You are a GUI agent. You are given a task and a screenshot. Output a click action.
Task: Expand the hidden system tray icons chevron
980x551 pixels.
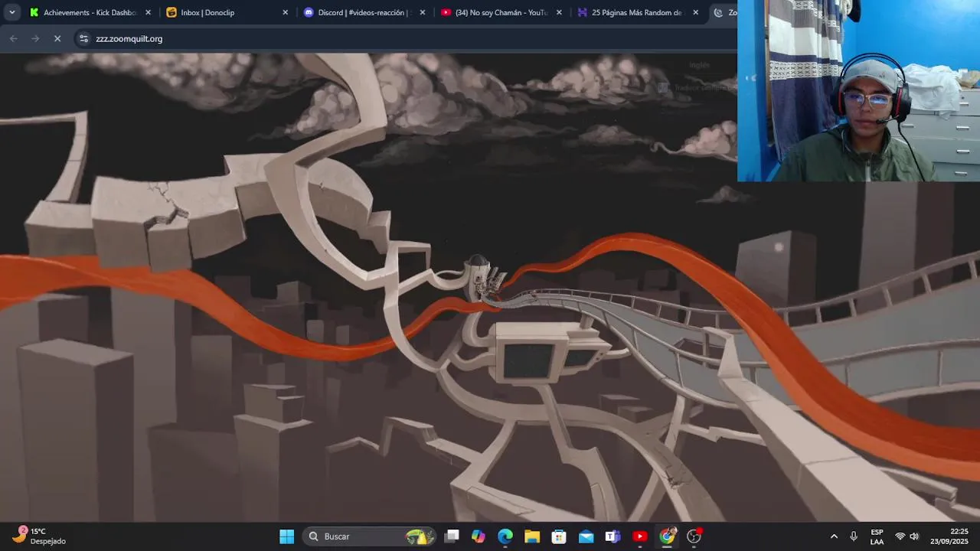click(x=834, y=536)
